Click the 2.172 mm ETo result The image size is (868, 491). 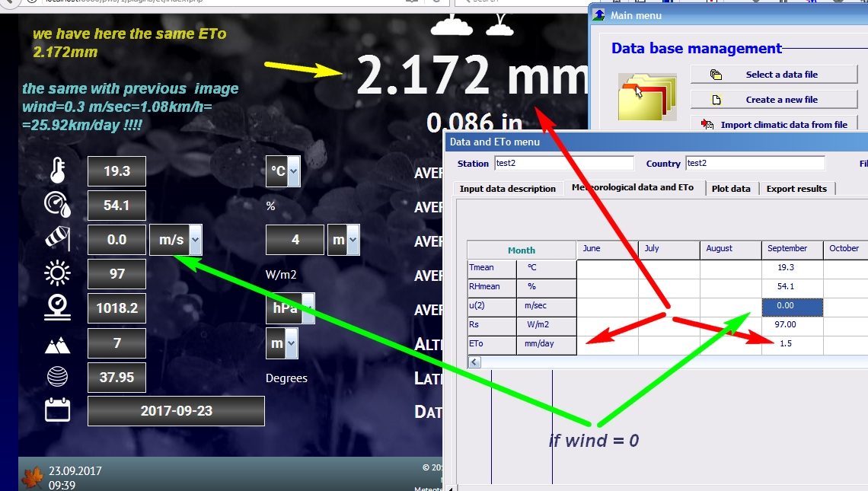tap(471, 76)
